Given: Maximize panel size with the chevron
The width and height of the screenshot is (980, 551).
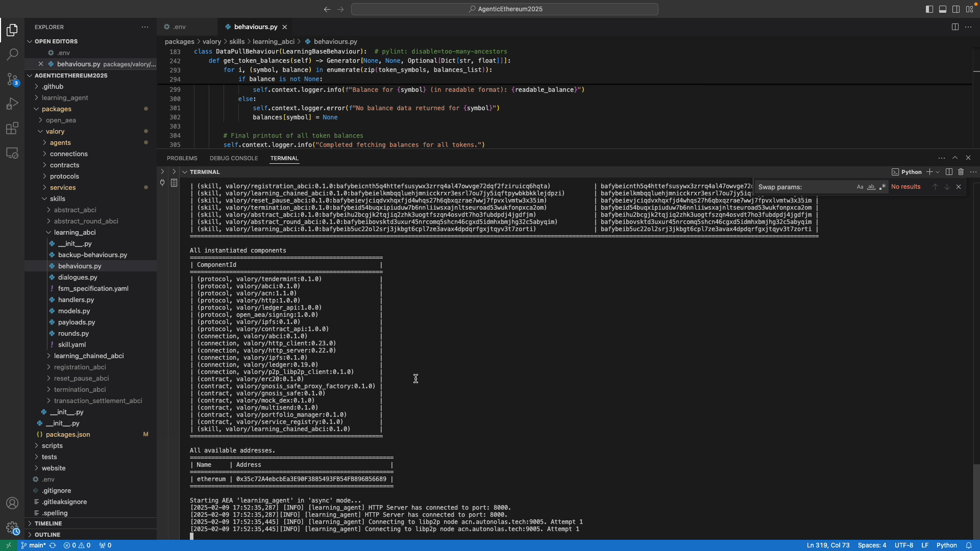Looking at the screenshot, I should coord(955,158).
